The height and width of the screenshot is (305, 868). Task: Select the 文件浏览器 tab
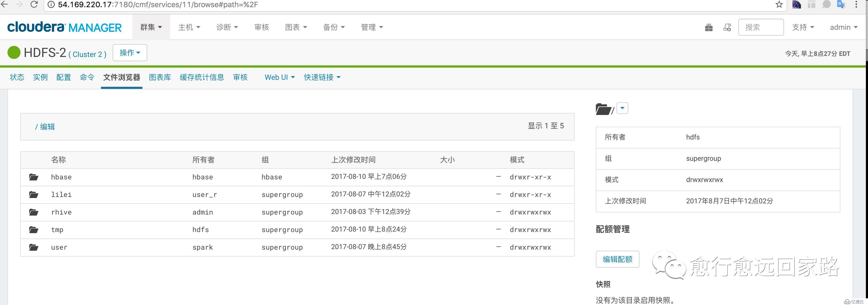click(122, 77)
